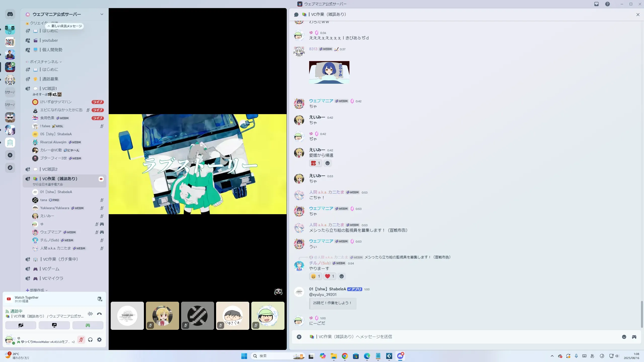This screenshot has height=362, width=644.
Task: Click the add a server plus icon
Action: 10,155
